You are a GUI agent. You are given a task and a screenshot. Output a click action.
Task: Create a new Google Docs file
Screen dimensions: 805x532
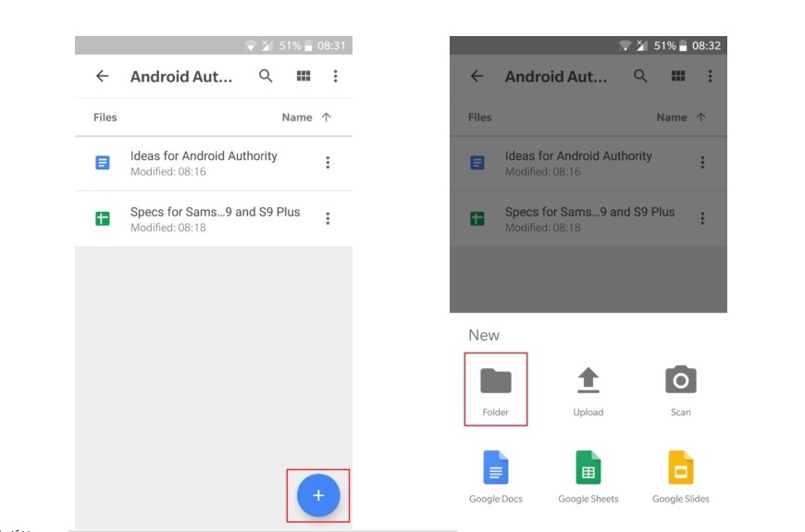[x=495, y=476]
